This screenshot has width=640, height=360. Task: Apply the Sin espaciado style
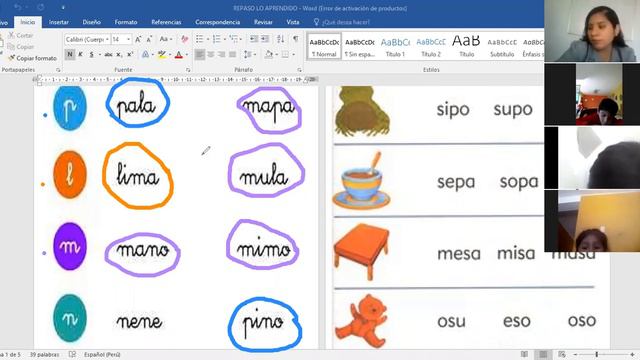click(x=360, y=46)
